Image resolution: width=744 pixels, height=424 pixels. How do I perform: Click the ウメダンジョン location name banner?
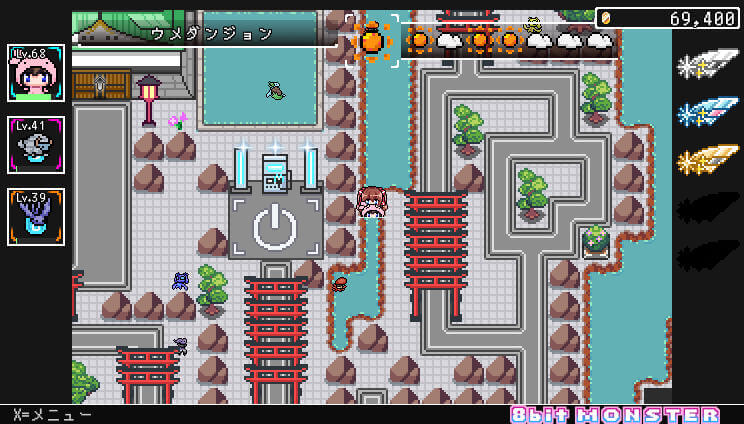click(212, 33)
